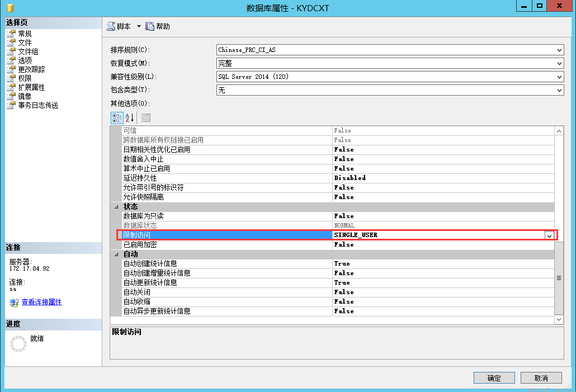Close the 数据库属性 dialog

pos(559,6)
